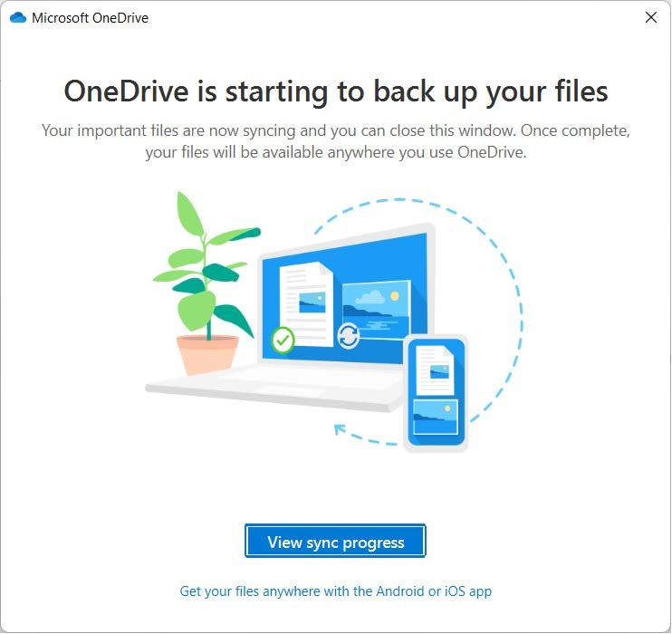The width and height of the screenshot is (672, 634).
Task: Click the 'OneDrive is starting to back up' heading
Action: click(336, 91)
